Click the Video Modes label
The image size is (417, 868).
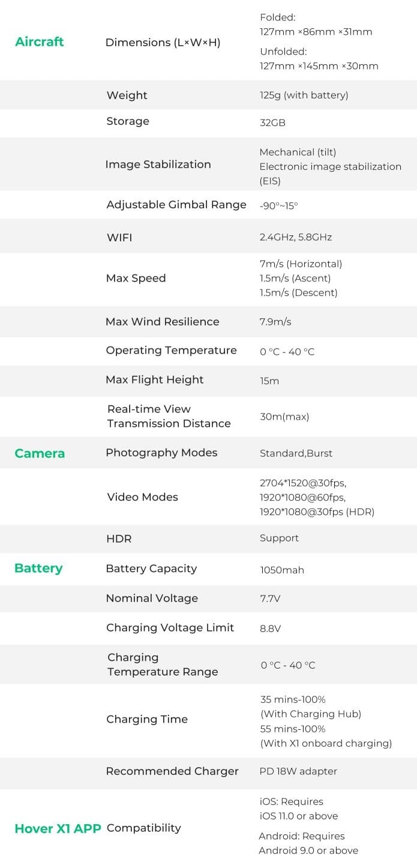pyautogui.click(x=142, y=497)
